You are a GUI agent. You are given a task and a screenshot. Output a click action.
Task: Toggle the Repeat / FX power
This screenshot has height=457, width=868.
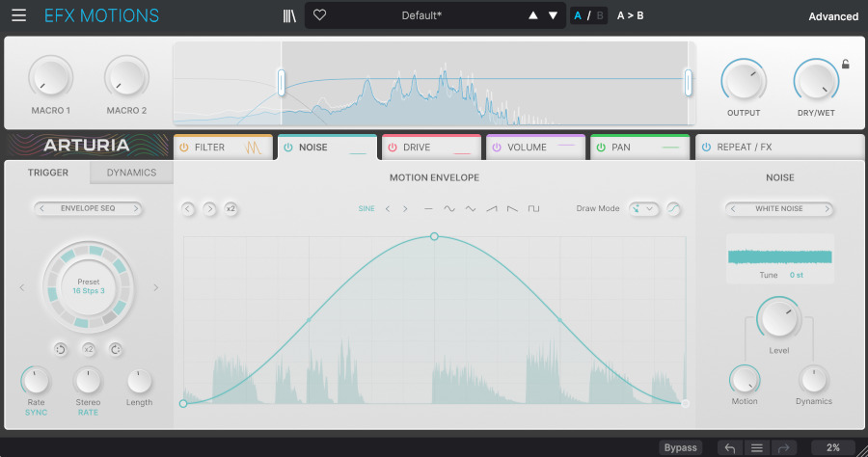pyautogui.click(x=706, y=148)
